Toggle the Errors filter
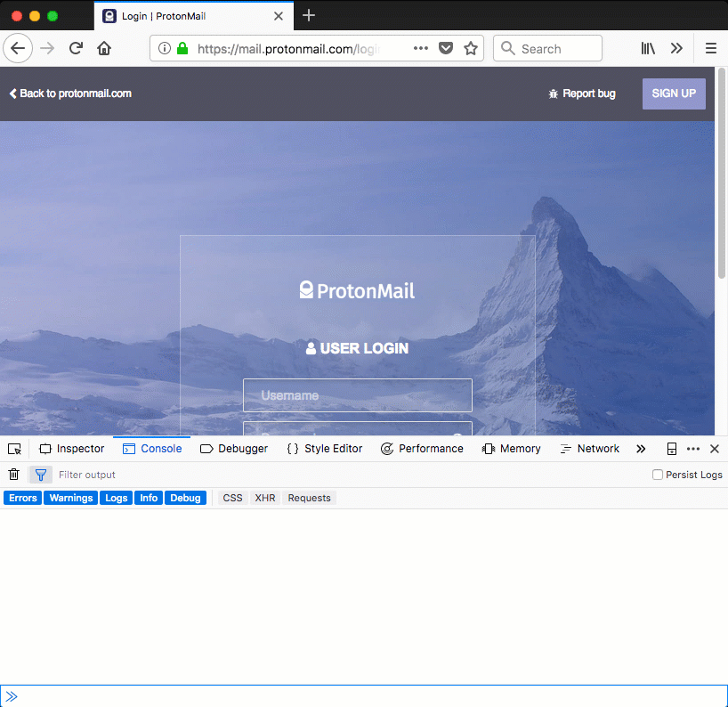728x707 pixels. (23, 498)
